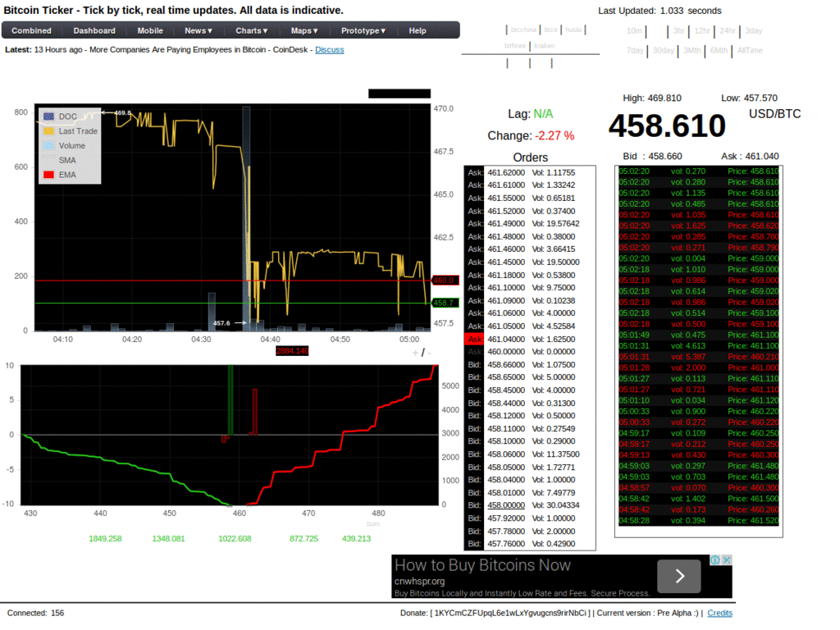Image resolution: width=840 pixels, height=630 pixels.
Task: Zoom out with the minus icon
Action: 429,353
